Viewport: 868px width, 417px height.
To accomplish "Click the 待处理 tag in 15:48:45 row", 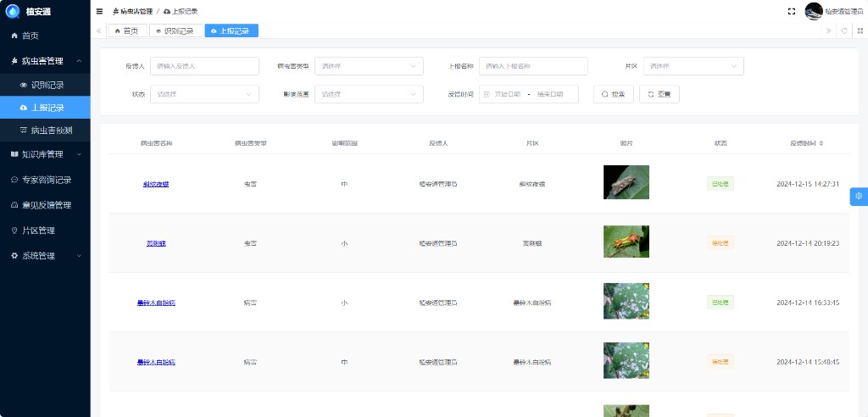I will coord(721,362).
